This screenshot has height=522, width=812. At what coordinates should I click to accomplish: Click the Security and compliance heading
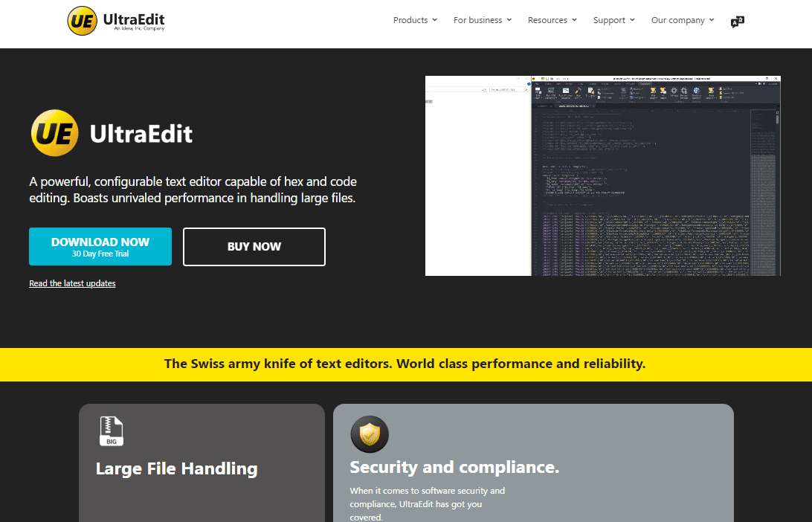point(454,467)
